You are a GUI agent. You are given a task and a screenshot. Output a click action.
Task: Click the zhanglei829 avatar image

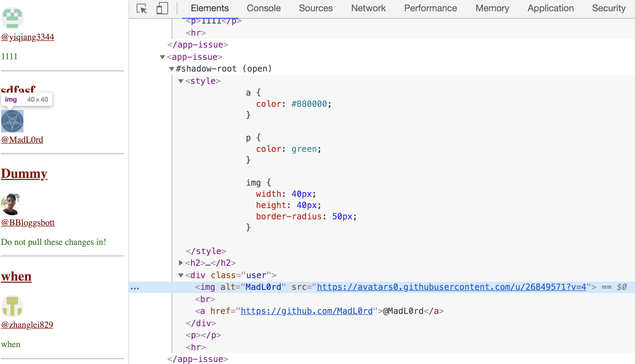[x=12, y=306]
